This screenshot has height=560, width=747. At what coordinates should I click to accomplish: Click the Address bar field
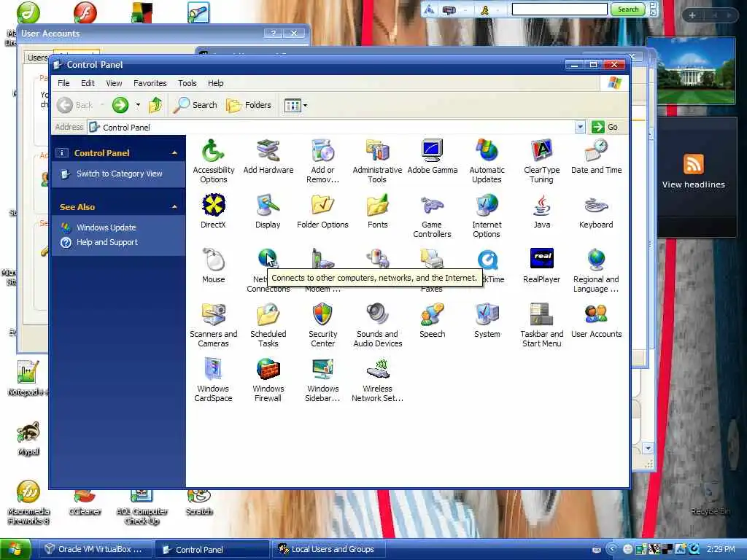(337, 127)
